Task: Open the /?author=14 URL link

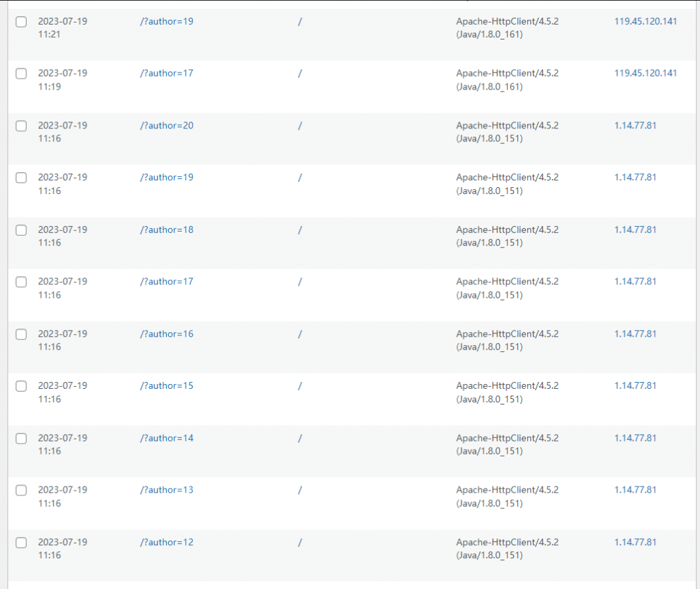Action: [x=166, y=437]
